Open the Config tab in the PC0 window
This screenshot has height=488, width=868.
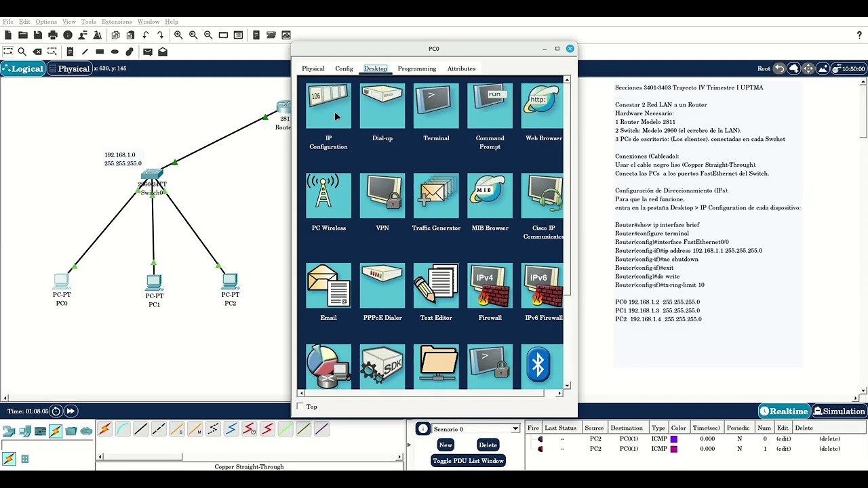pos(344,68)
